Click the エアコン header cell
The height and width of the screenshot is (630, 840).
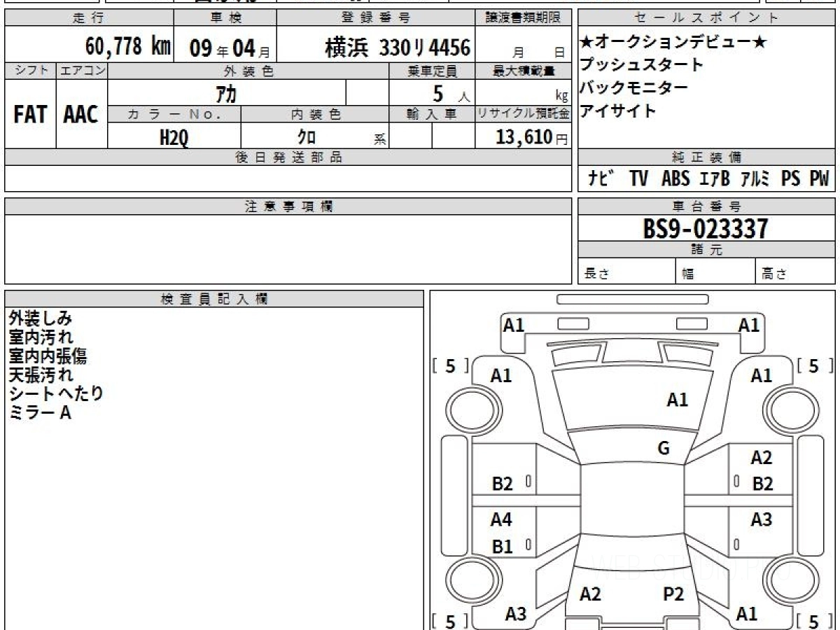[82, 71]
